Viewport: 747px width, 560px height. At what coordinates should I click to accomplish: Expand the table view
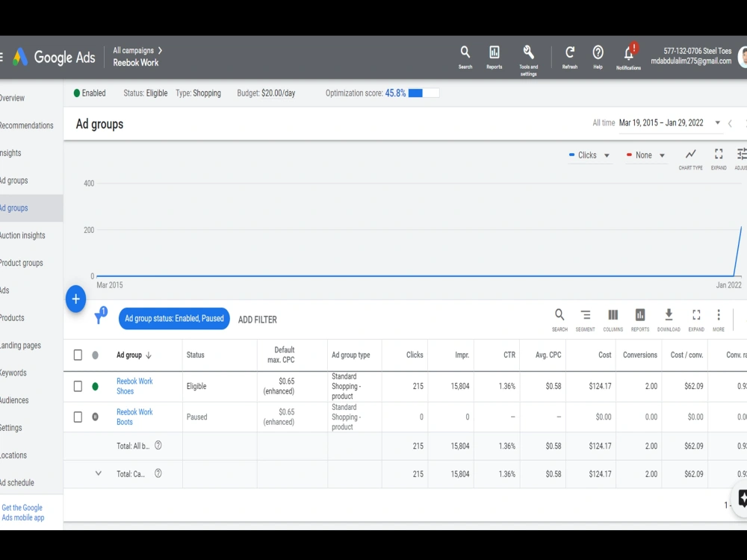pos(696,320)
